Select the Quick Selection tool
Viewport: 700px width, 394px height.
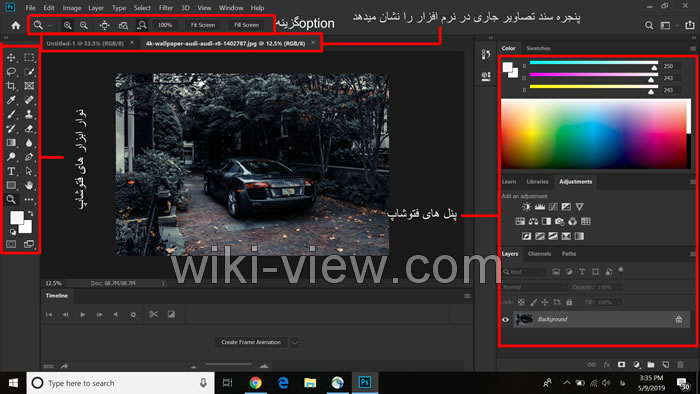(29, 72)
